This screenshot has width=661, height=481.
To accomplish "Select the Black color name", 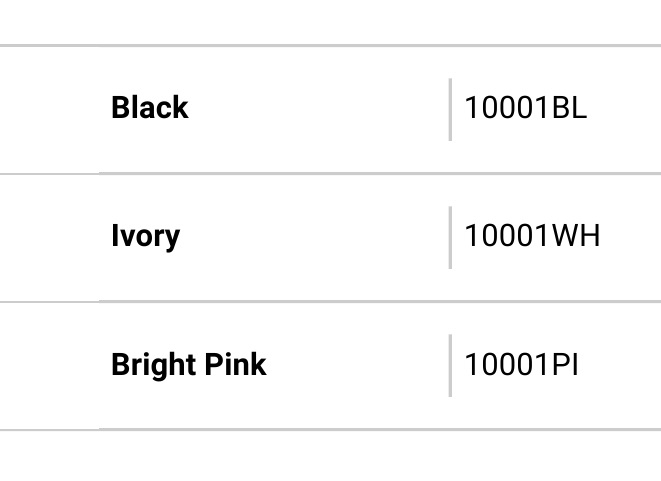I will 150,108.
